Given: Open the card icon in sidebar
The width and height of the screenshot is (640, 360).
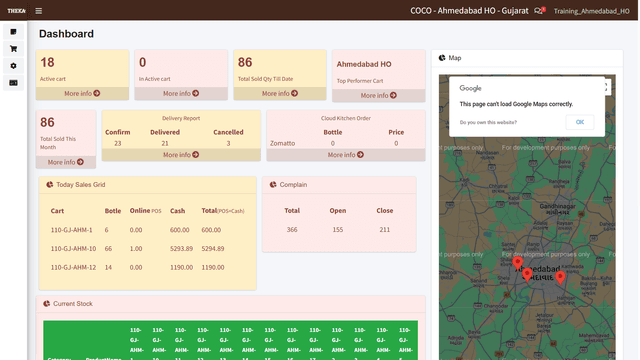Looking at the screenshot, I should tap(13, 83).
